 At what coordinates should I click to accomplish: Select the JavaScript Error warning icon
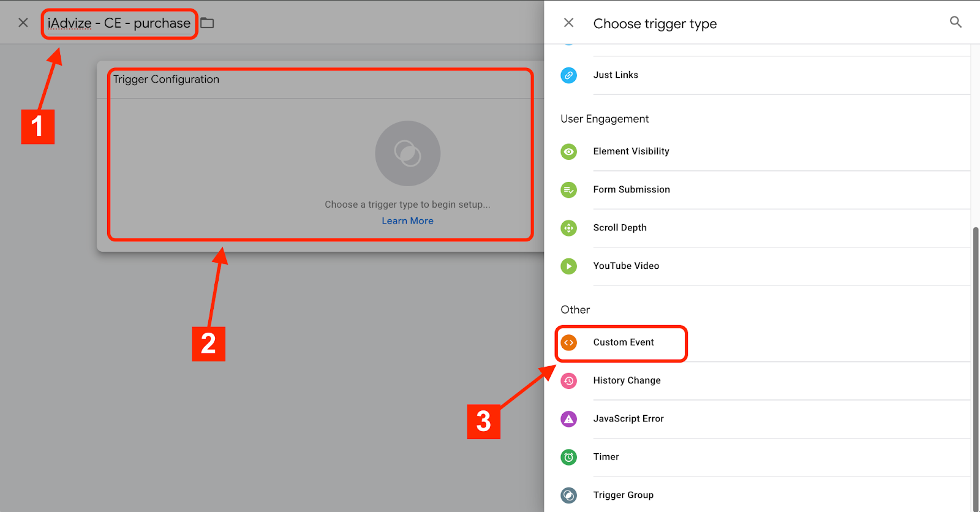point(568,419)
